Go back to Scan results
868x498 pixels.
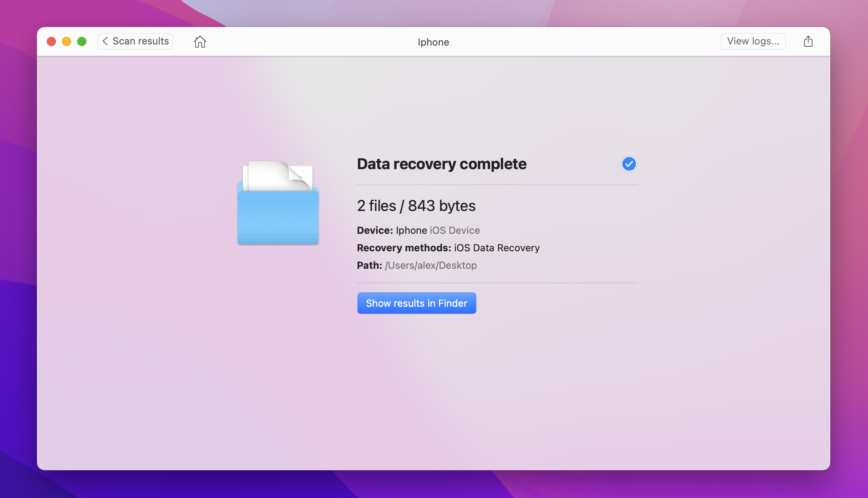click(x=135, y=41)
